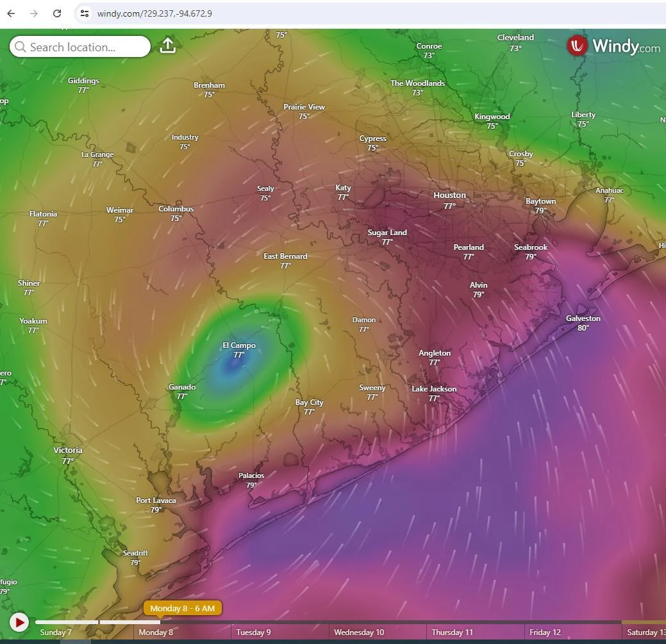
Task: Navigate back using the browser back arrow
Action: 10,13
